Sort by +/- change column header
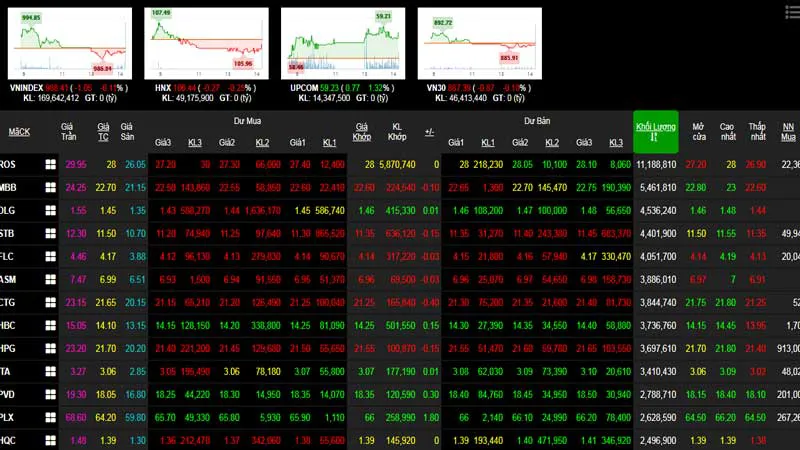 click(430, 132)
